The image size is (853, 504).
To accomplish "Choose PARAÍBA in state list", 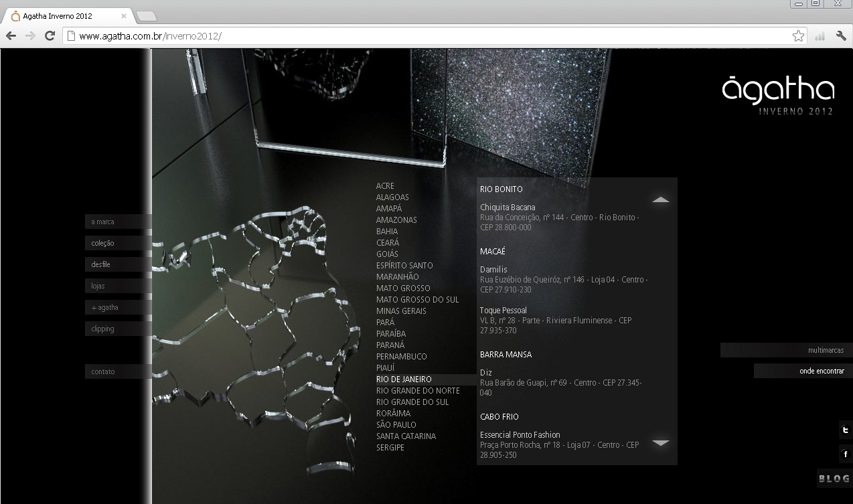I will click(x=391, y=334).
